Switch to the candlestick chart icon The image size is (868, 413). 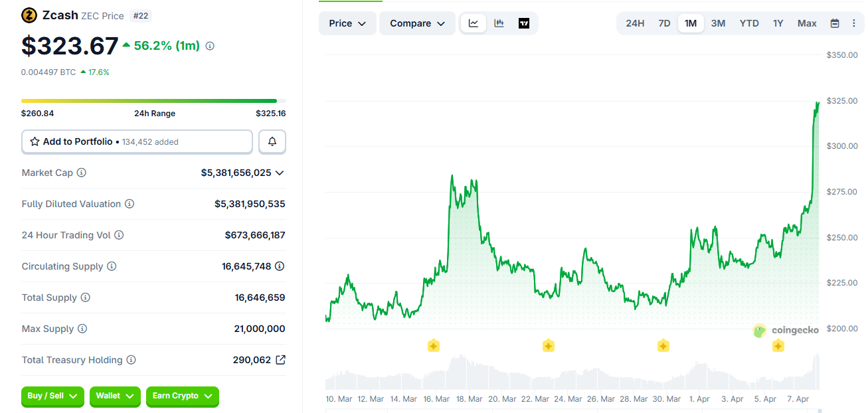(x=499, y=23)
